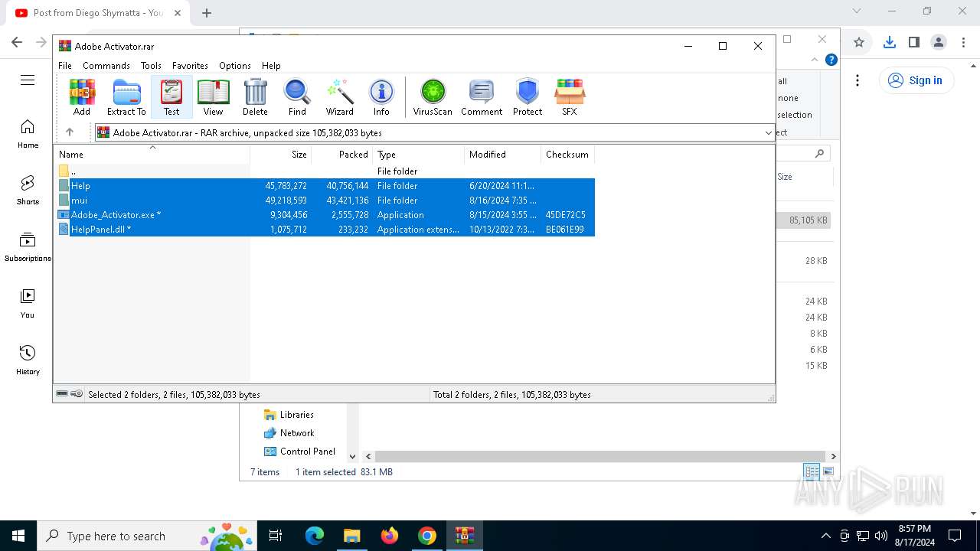Open the You section in YouTube sidebar
The height and width of the screenshot is (551, 980).
coord(28,304)
